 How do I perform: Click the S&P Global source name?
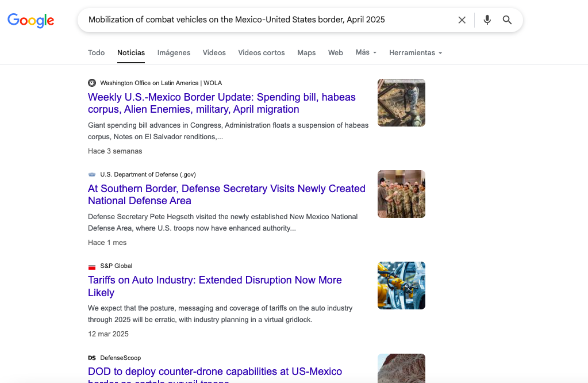click(116, 266)
